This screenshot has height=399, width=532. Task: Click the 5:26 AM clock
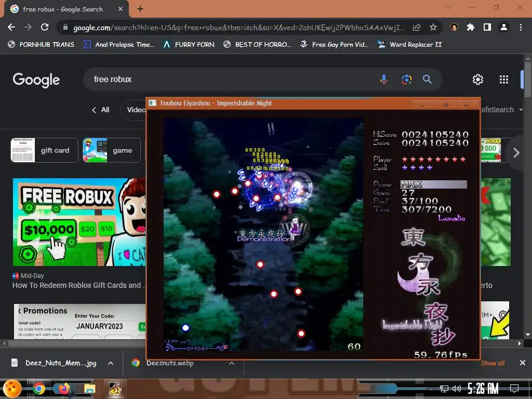click(x=483, y=389)
